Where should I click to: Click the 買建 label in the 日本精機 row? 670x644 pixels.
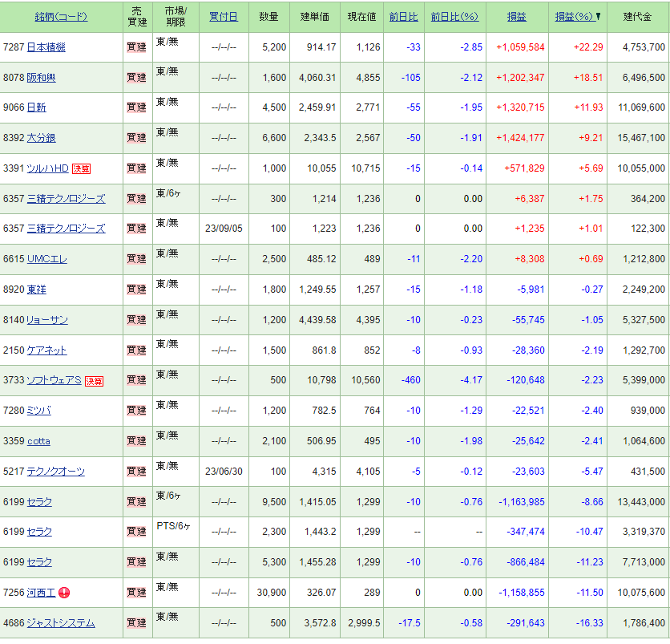click(x=137, y=47)
